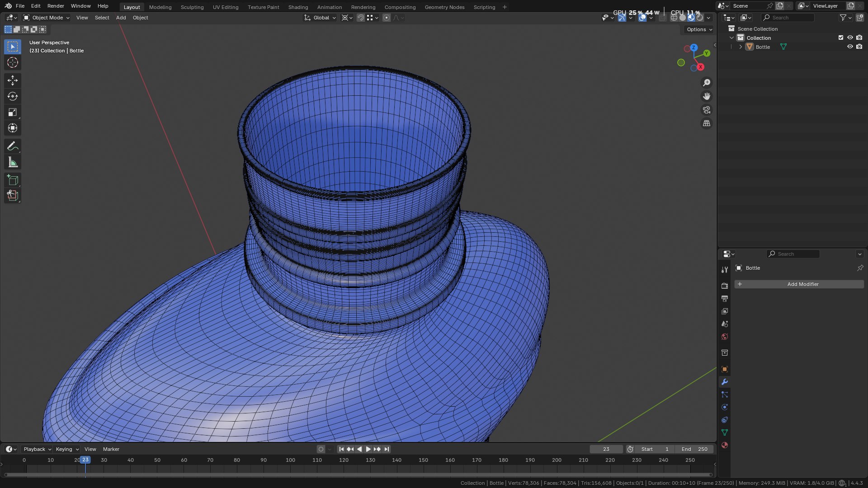Open the Scene properties tab
868x488 pixels.
pyautogui.click(x=725, y=324)
